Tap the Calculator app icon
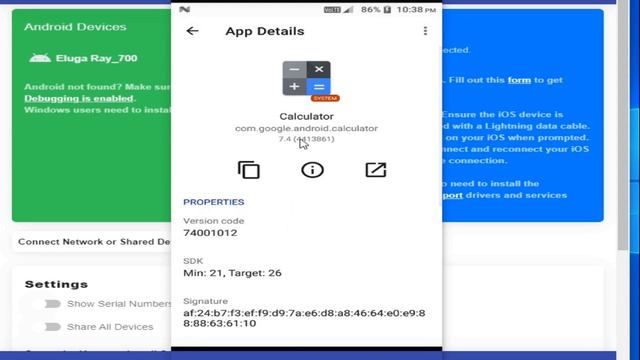Viewport: 640px width, 360px height. click(307, 78)
